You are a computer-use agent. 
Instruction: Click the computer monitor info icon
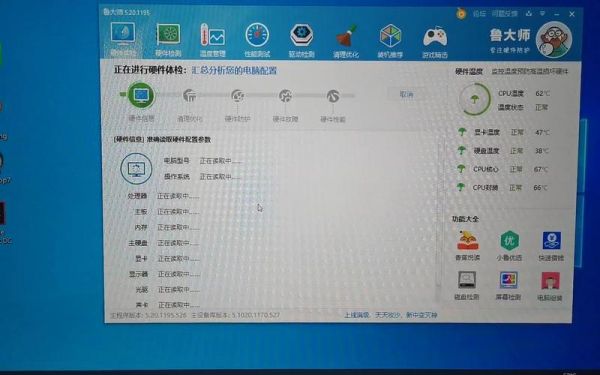click(136, 168)
